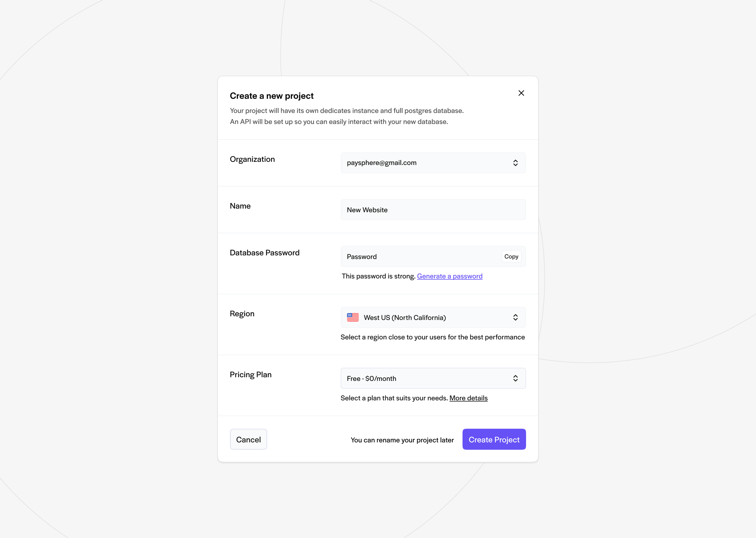Click the Organization row label

pyautogui.click(x=252, y=159)
